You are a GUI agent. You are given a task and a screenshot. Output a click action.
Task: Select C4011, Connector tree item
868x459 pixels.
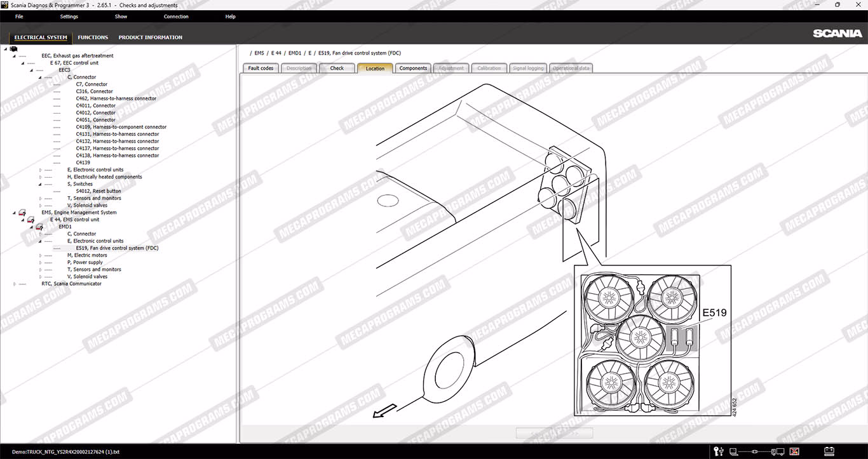(x=95, y=106)
